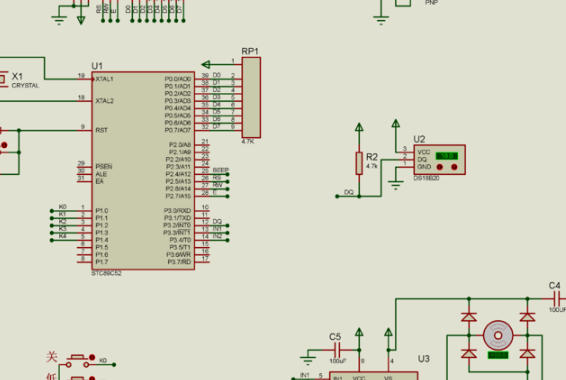566x380 pixels.
Task: Click the ground symbol below DS18B20
Action: coord(396,185)
